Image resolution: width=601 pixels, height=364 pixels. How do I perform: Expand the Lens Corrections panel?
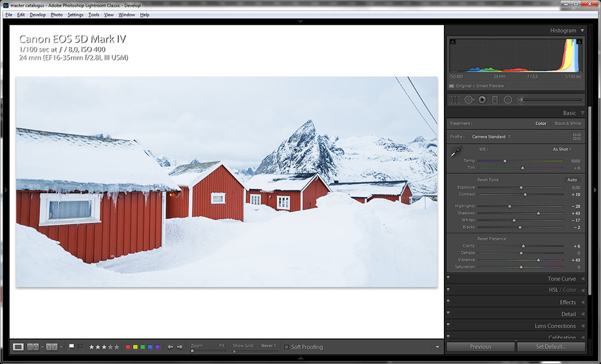pyautogui.click(x=582, y=326)
